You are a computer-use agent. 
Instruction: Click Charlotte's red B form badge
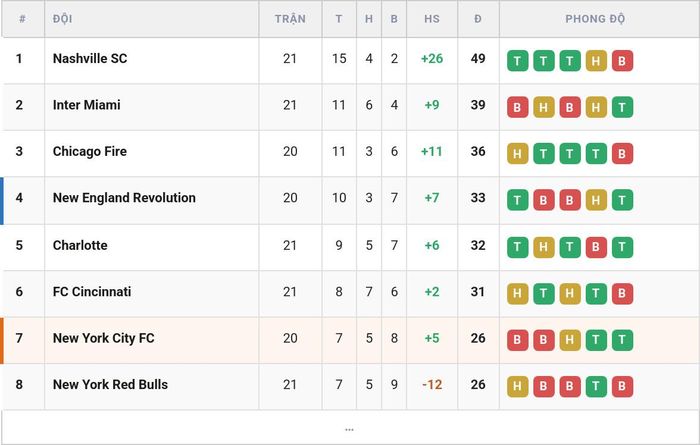[596, 247]
